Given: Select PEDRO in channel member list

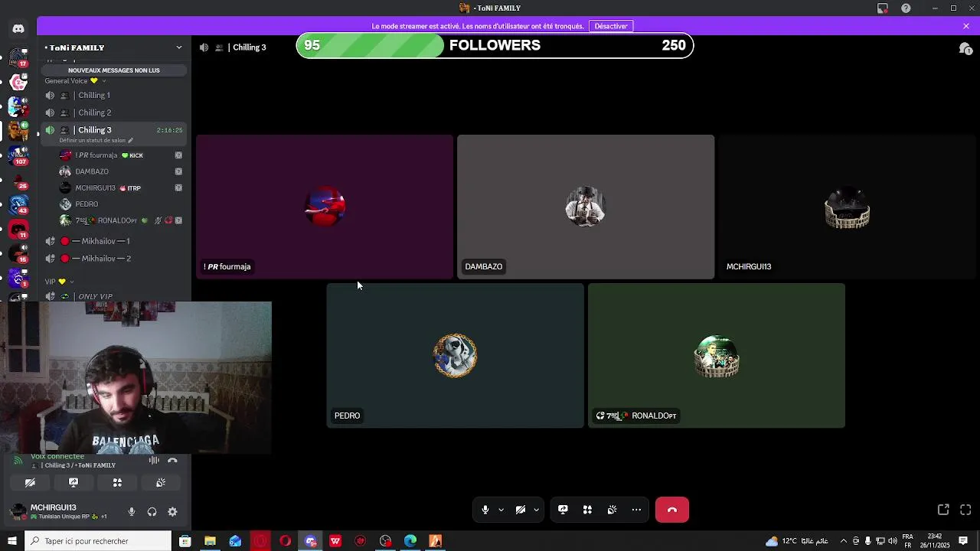Looking at the screenshot, I should click(x=122, y=204).
